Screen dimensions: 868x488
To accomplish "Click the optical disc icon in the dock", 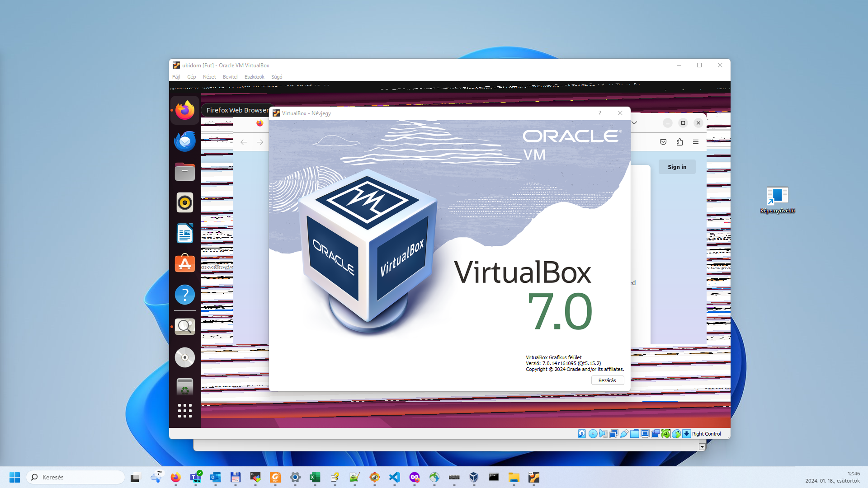I will tap(185, 357).
